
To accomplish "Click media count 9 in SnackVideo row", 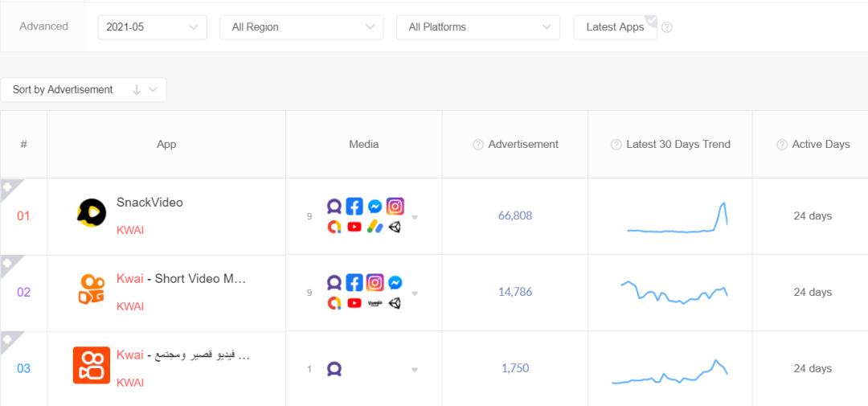I will click(x=309, y=217).
